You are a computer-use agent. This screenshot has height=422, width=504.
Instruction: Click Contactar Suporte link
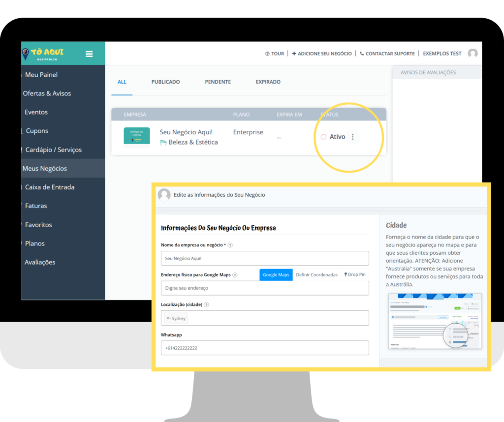pyautogui.click(x=387, y=54)
